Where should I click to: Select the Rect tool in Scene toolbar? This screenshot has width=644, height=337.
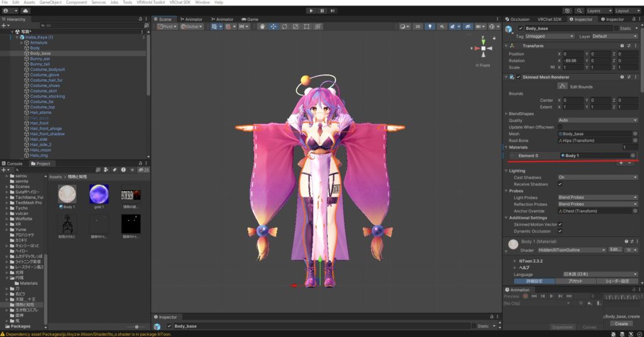click(306, 26)
